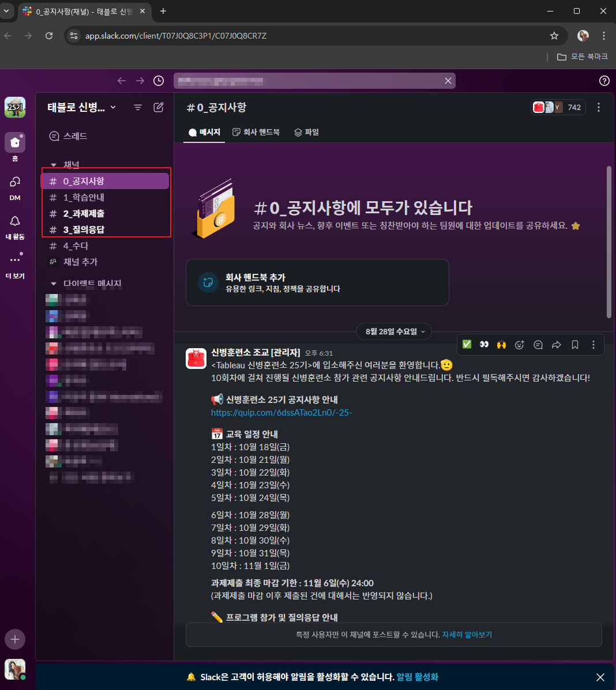
Task: Forward the message with share icon
Action: (557, 345)
